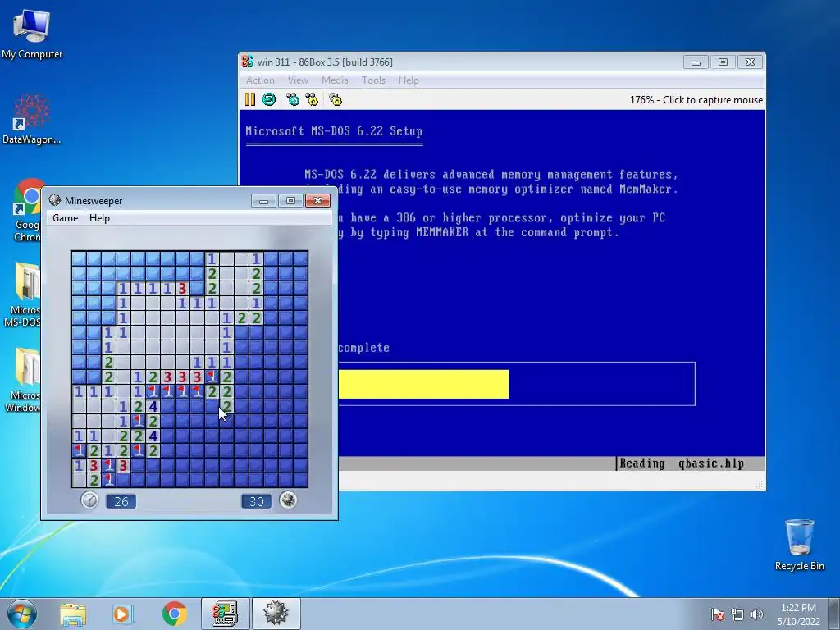840x630 pixels.
Task: Select the Google Chrome desktop shortcut
Action: (27, 211)
